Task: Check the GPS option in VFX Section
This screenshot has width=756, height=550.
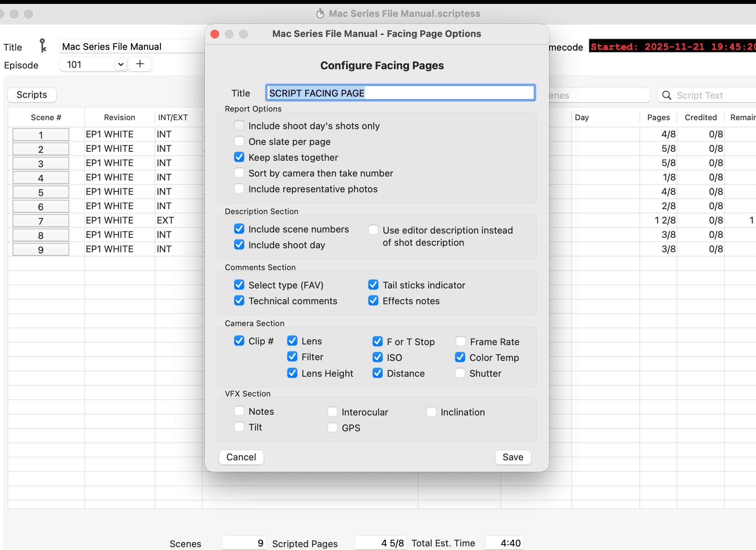Action: [x=332, y=427]
